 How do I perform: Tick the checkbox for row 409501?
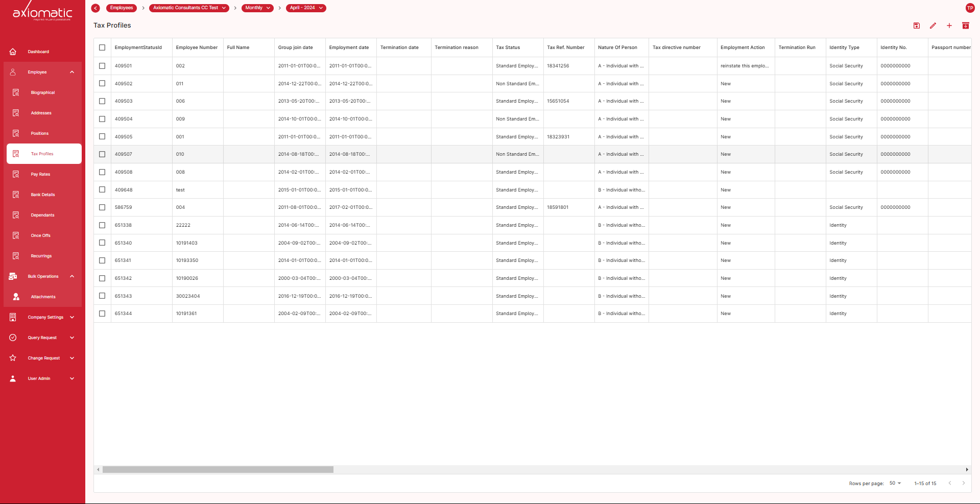(x=102, y=66)
